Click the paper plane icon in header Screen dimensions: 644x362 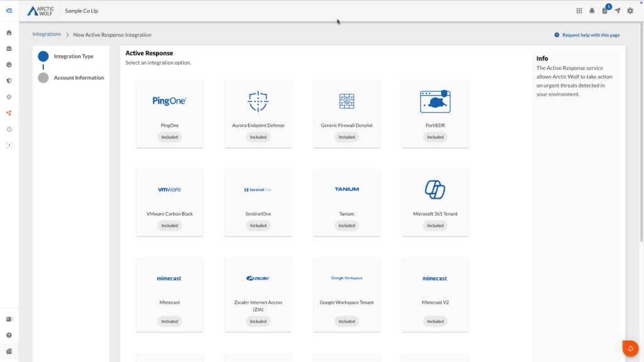tap(618, 11)
